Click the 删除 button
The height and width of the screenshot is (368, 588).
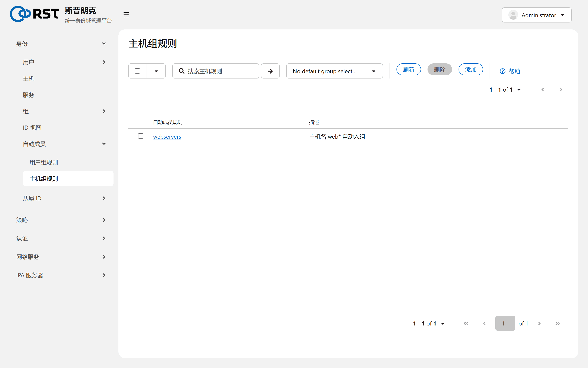pos(440,70)
